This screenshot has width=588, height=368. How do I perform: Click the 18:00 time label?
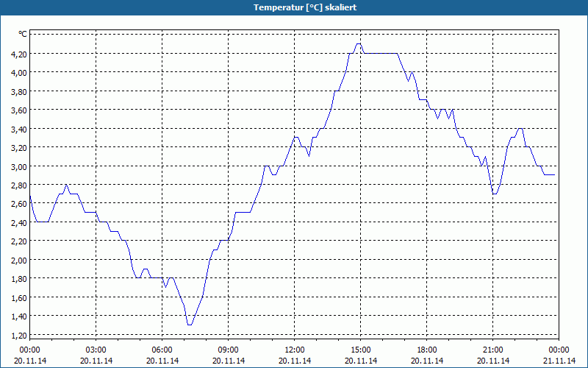(427, 350)
